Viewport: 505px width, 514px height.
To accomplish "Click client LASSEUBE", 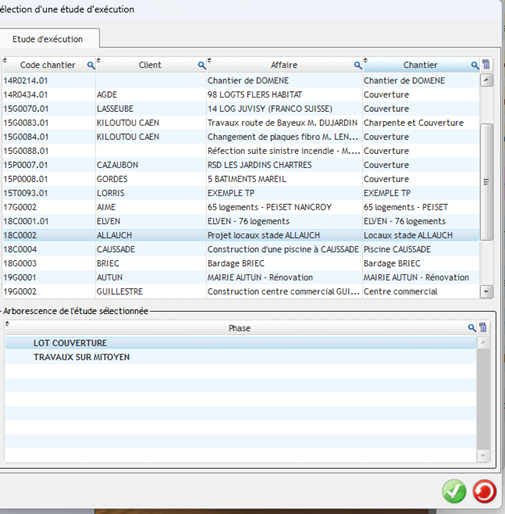I will [x=115, y=109].
